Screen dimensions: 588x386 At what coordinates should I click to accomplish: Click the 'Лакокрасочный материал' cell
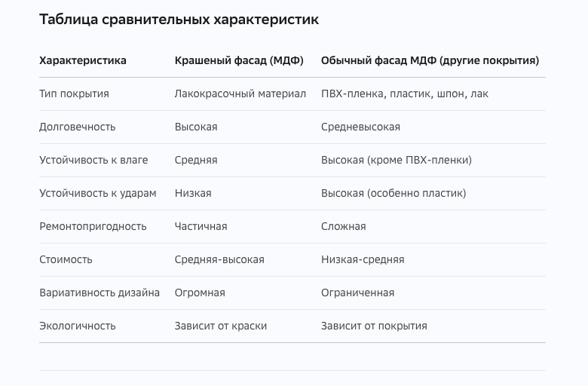(x=240, y=93)
